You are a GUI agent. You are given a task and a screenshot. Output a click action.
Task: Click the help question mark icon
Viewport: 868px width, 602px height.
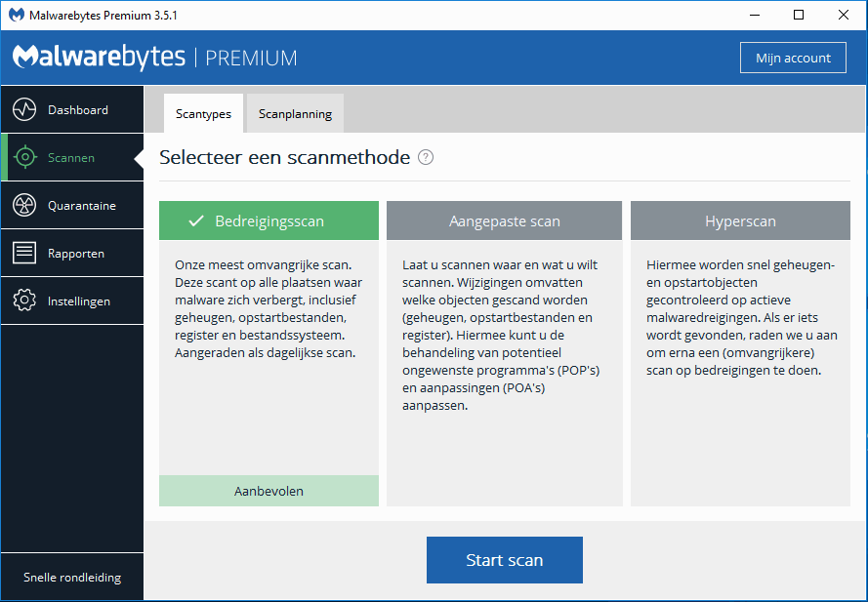(x=426, y=158)
